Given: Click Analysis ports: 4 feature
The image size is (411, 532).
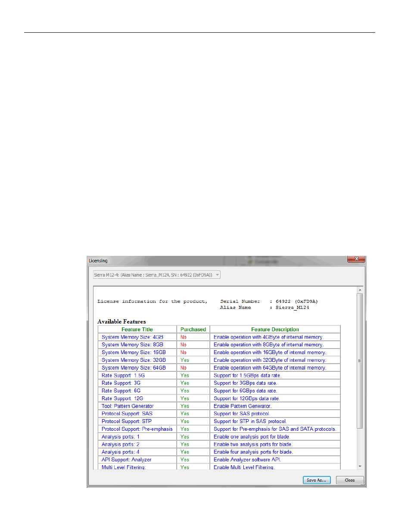Looking at the screenshot, I should click(121, 452).
